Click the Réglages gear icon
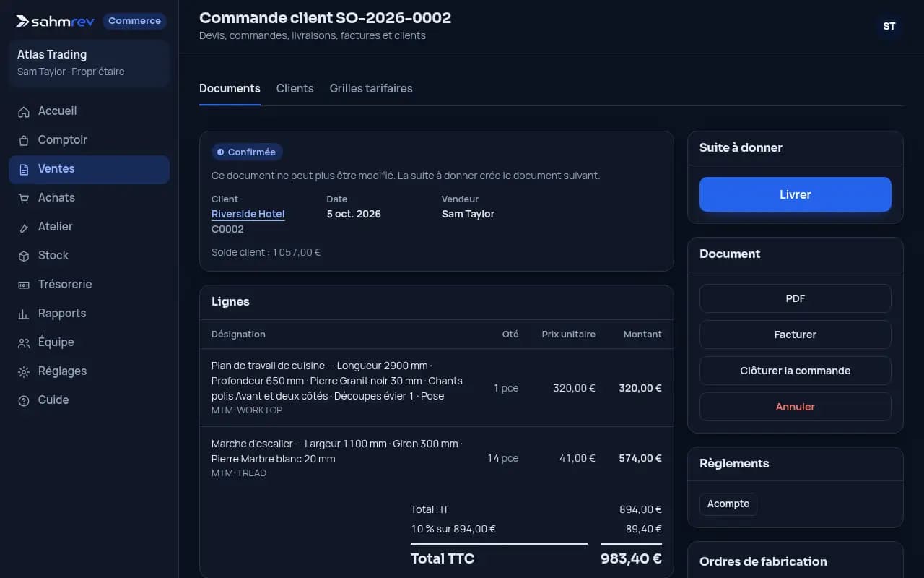924x578 pixels. [24, 371]
